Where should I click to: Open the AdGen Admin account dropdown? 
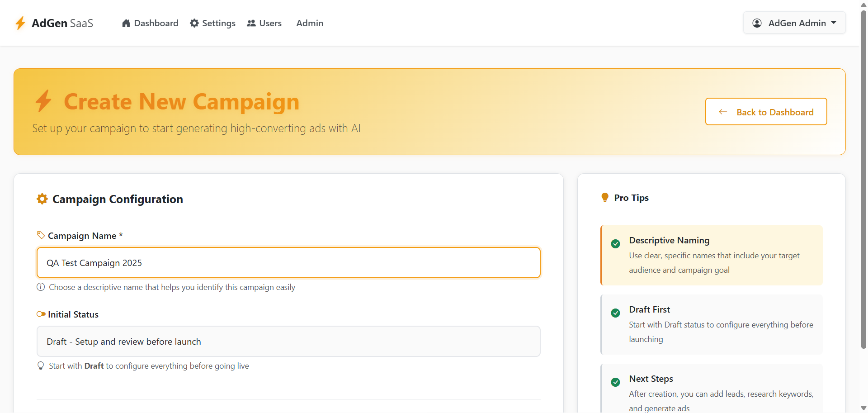794,23
